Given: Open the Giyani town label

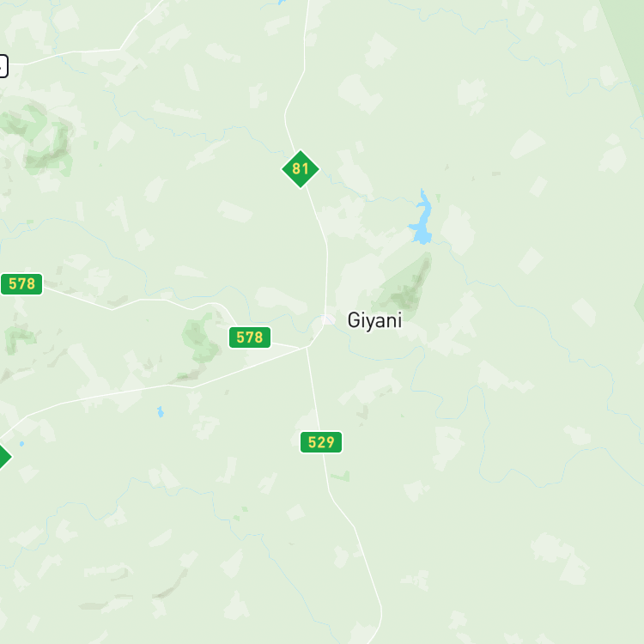Looking at the screenshot, I should click(x=374, y=320).
